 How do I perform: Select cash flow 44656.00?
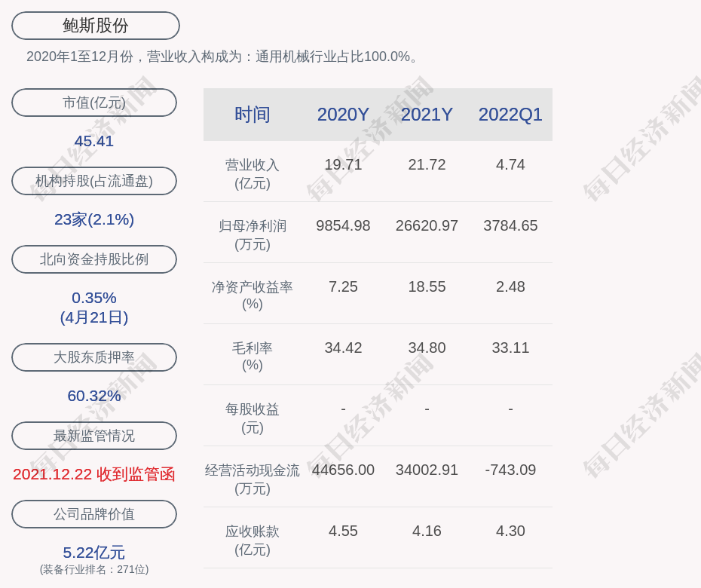pyautogui.click(x=343, y=470)
